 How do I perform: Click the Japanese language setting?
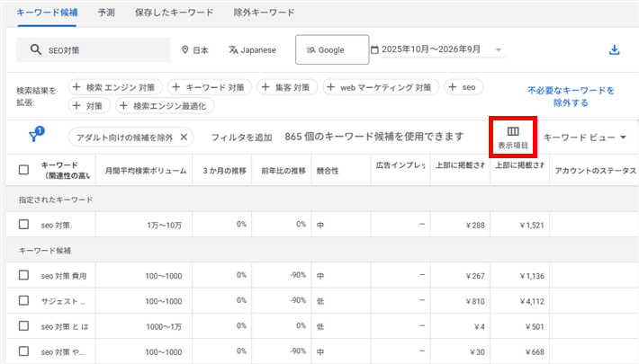pos(252,49)
